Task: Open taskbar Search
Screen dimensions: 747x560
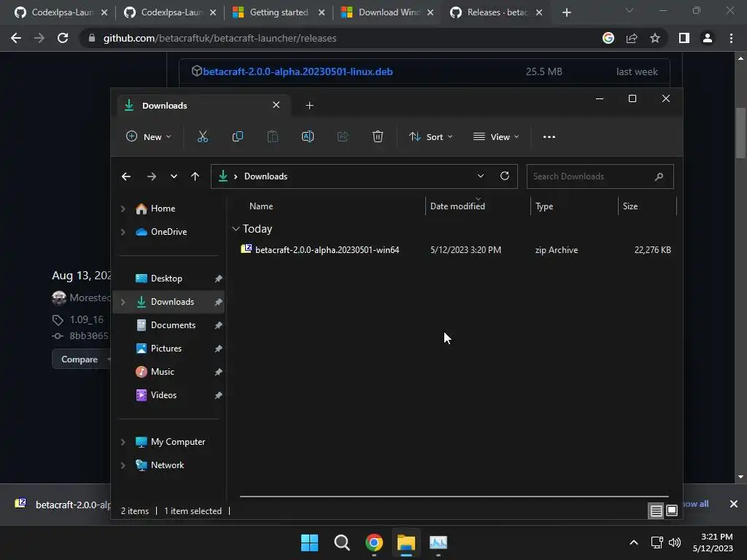Action: coord(342,542)
